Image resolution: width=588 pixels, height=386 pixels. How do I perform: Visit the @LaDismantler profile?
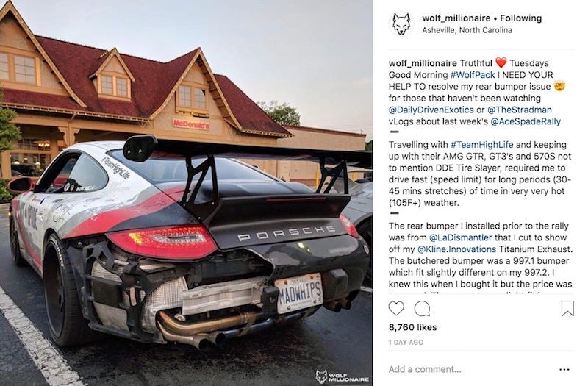[x=461, y=237]
